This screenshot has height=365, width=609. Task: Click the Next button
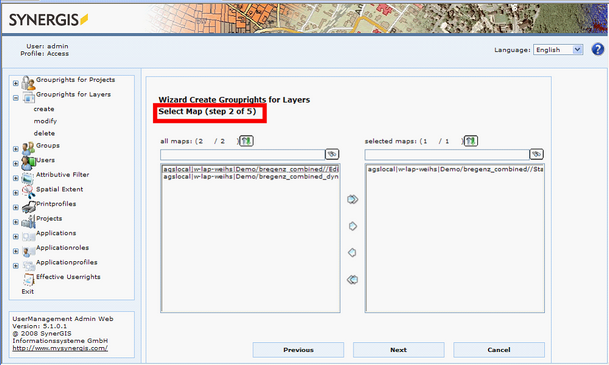point(398,350)
